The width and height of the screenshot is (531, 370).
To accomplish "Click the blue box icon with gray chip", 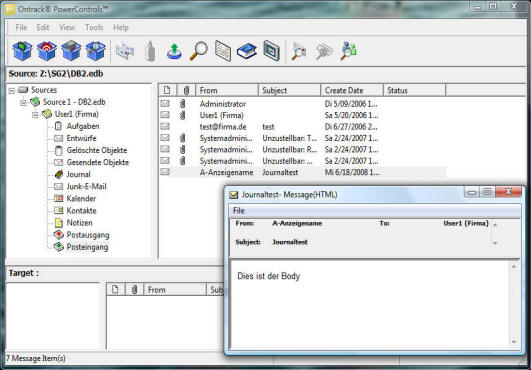I will pyautogui.click(x=71, y=51).
